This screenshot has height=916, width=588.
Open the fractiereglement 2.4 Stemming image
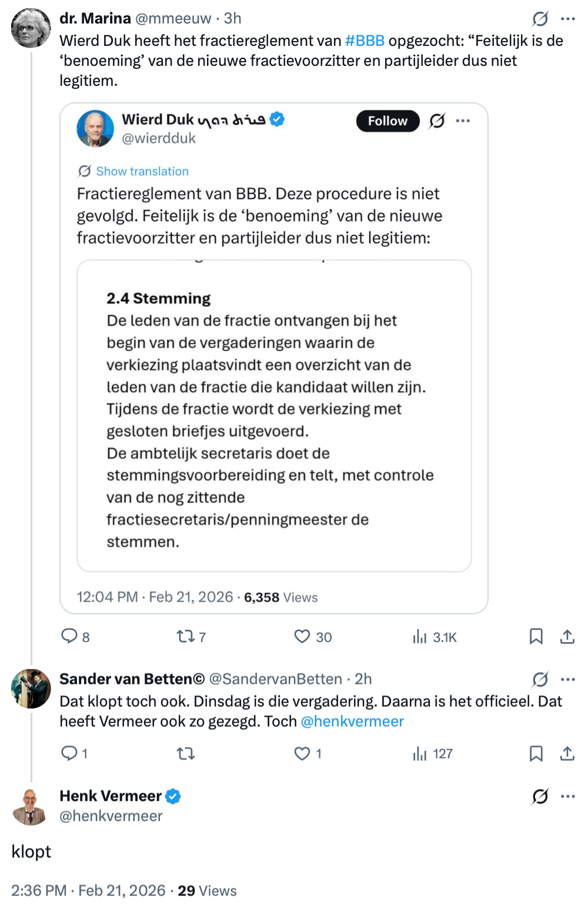[274, 415]
